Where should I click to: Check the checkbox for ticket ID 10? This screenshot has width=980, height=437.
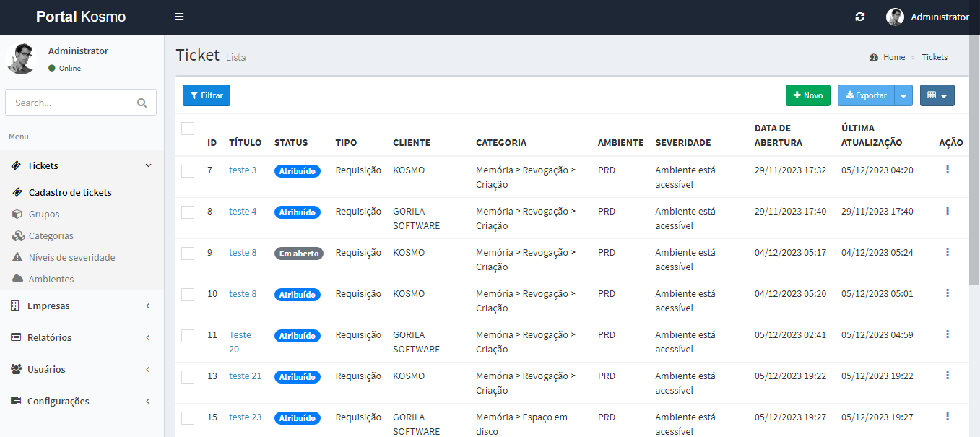click(x=188, y=295)
